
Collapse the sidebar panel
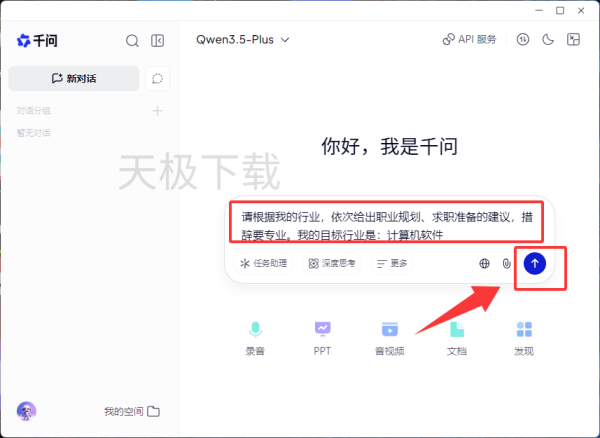click(x=157, y=41)
